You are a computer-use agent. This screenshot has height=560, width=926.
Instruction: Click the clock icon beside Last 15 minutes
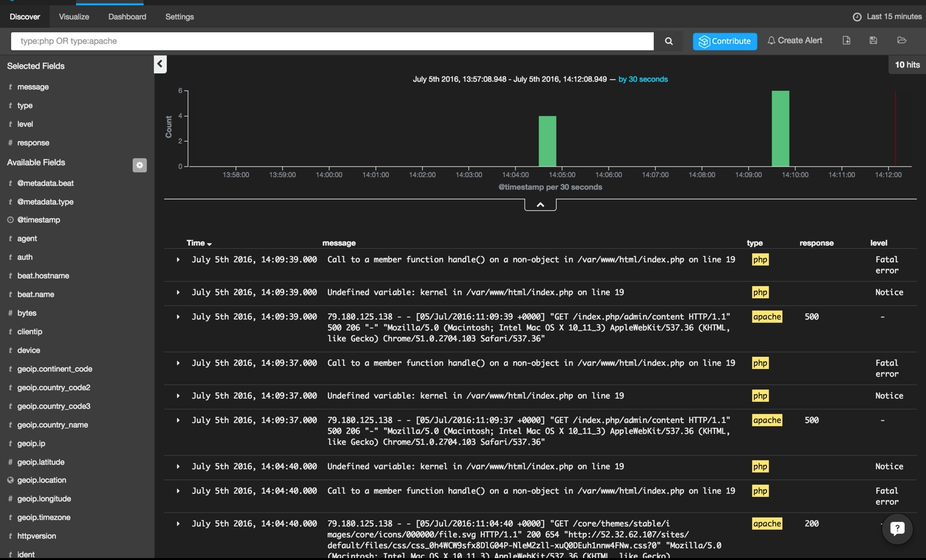click(x=855, y=16)
